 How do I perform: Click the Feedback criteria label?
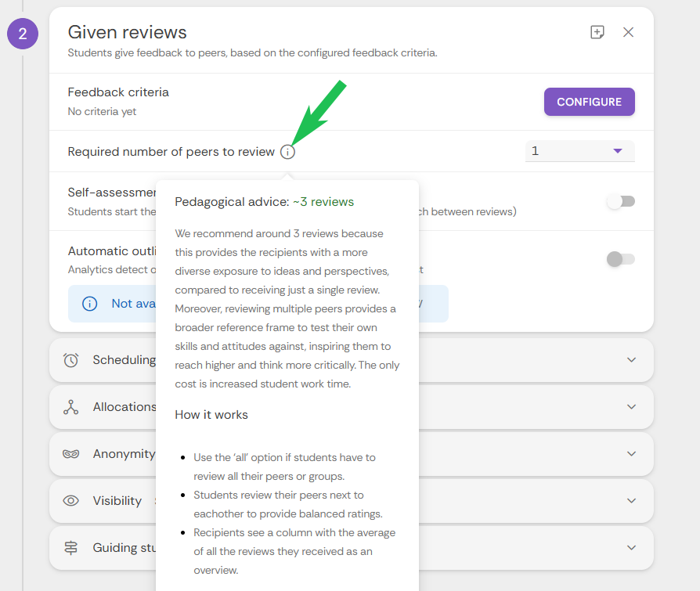click(118, 92)
